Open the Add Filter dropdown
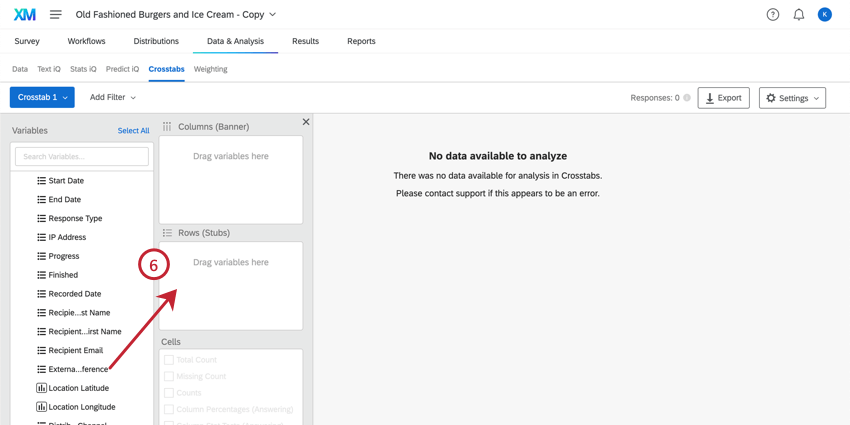This screenshot has height=425, width=850. [113, 97]
